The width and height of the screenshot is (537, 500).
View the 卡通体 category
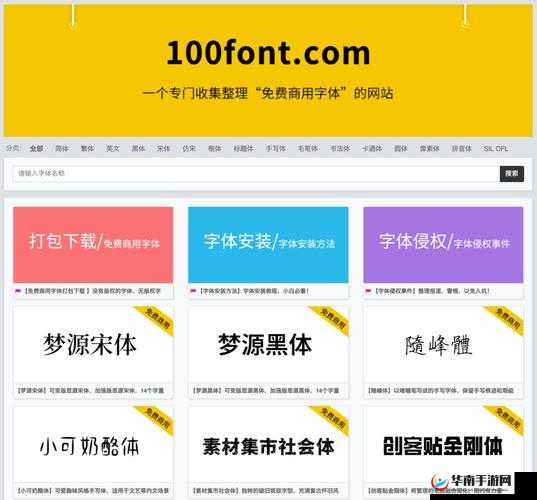[x=372, y=148]
